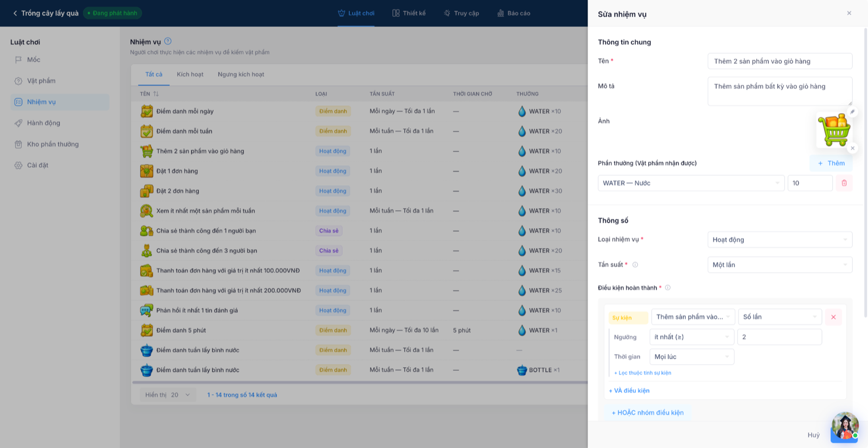Open Kho phần thưởng in the sidebar
This screenshot has height=448, width=868.
(x=60, y=144)
